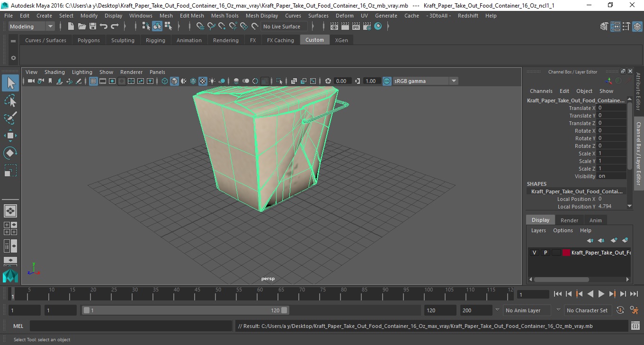644x345 pixels.
Task: Open Render Settings icon
Action: tap(367, 27)
